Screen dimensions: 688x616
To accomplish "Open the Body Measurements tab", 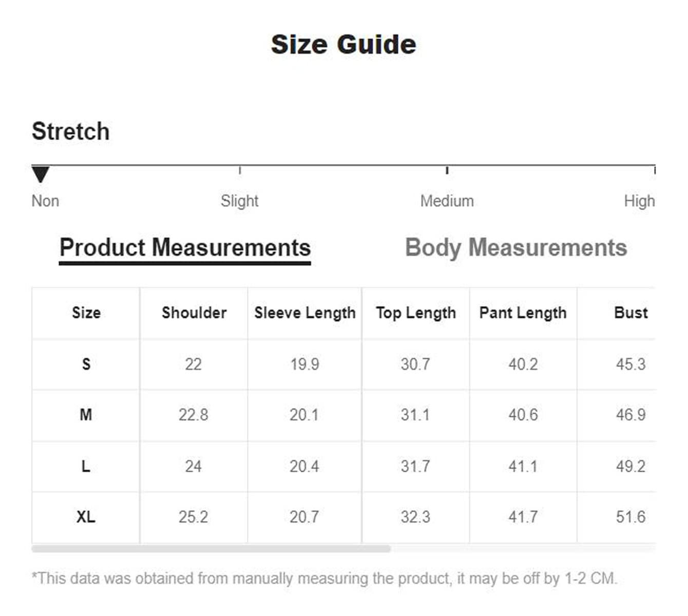I will coord(516,248).
